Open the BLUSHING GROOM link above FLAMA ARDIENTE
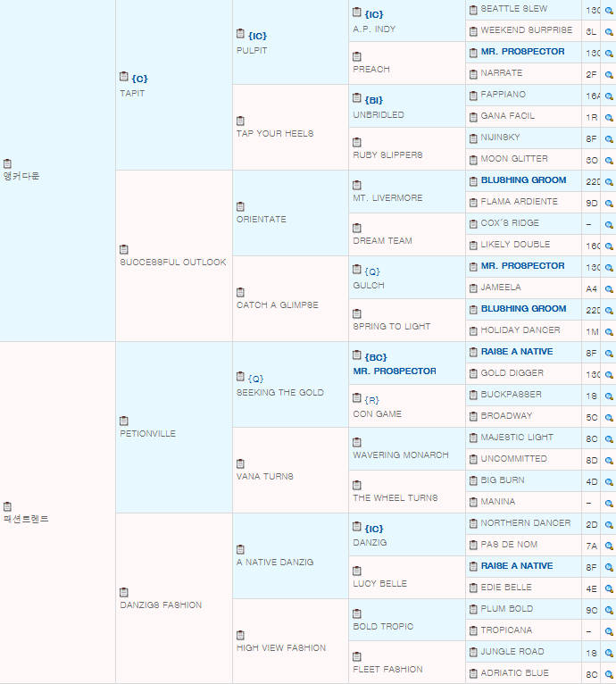The image size is (616, 684). point(523,180)
